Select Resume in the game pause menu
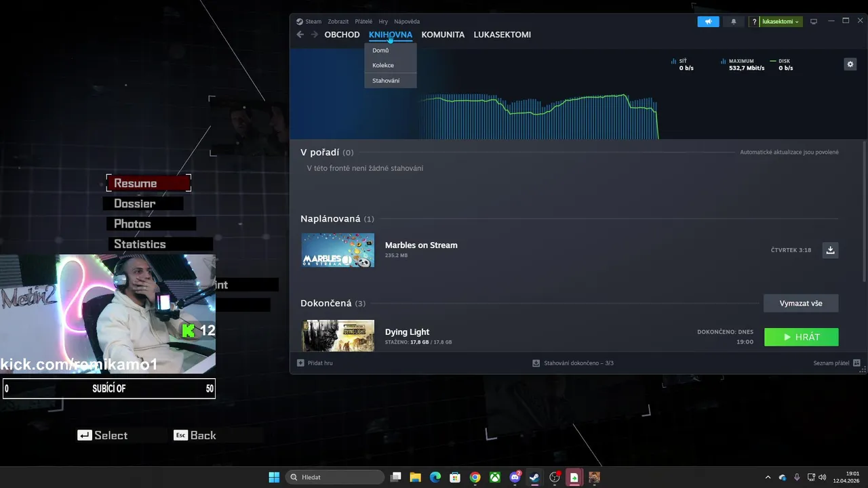 [149, 183]
